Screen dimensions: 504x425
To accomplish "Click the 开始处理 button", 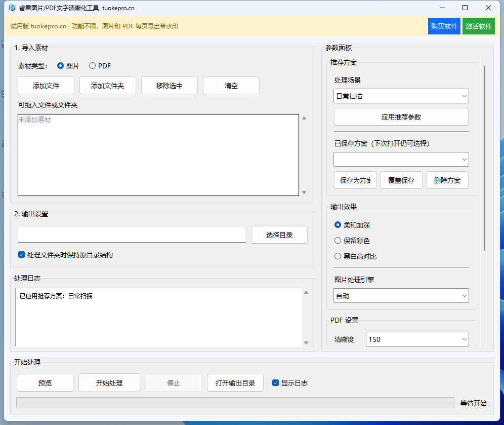I will (x=109, y=382).
